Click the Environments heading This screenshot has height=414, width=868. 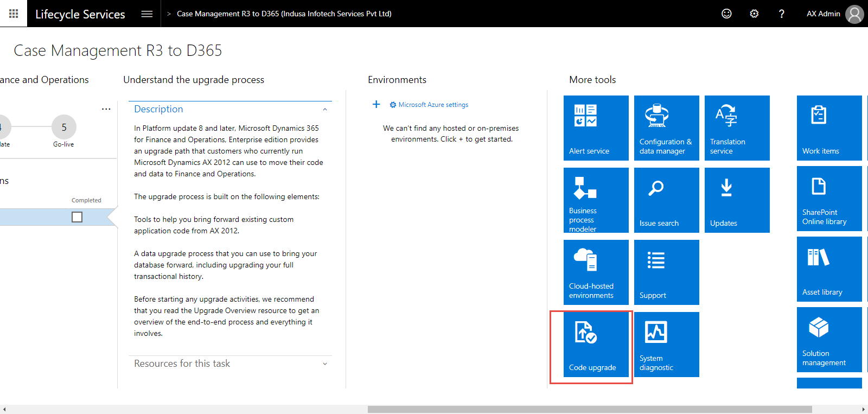[397, 80]
